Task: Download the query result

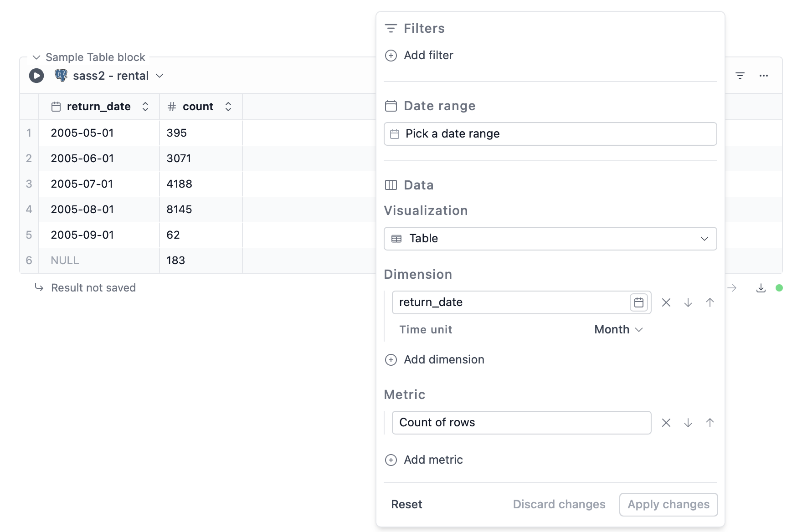Action: point(761,287)
